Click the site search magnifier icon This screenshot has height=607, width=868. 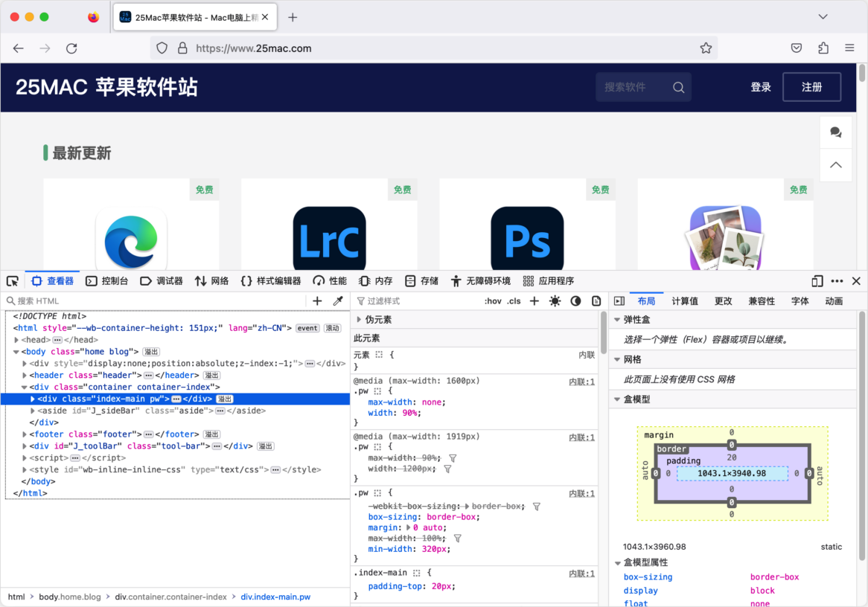[x=678, y=88]
